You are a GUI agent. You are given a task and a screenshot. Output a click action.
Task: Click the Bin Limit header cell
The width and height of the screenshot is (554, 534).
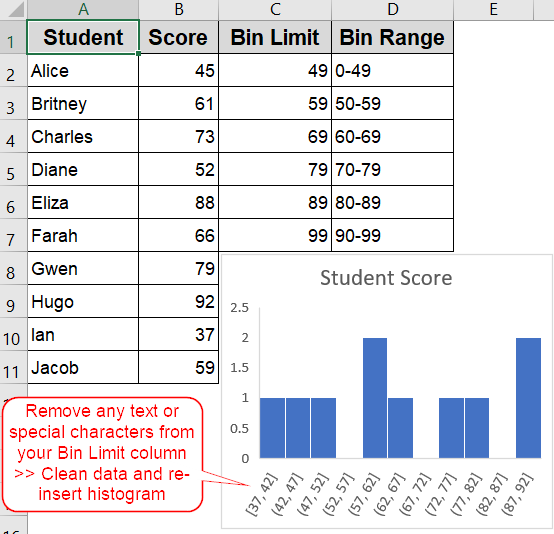(x=275, y=37)
